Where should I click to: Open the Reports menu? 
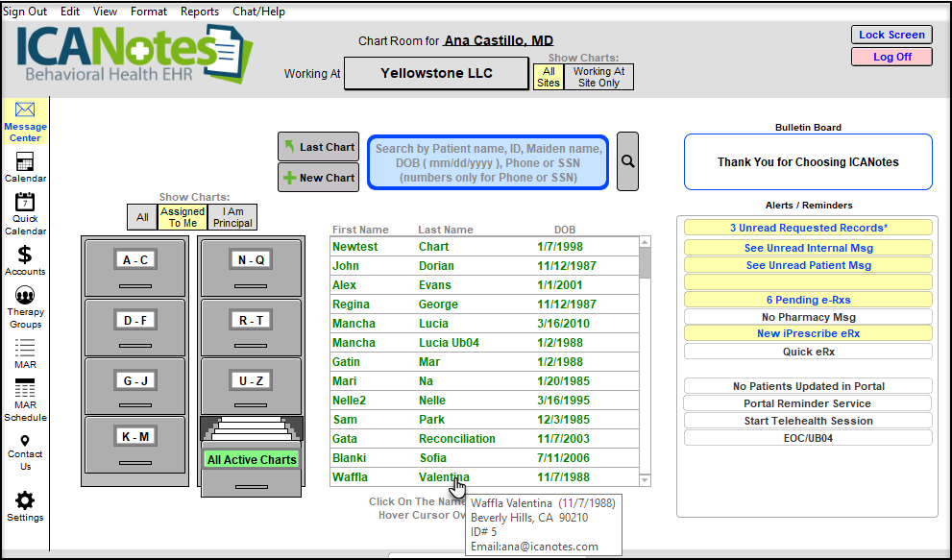tap(200, 12)
